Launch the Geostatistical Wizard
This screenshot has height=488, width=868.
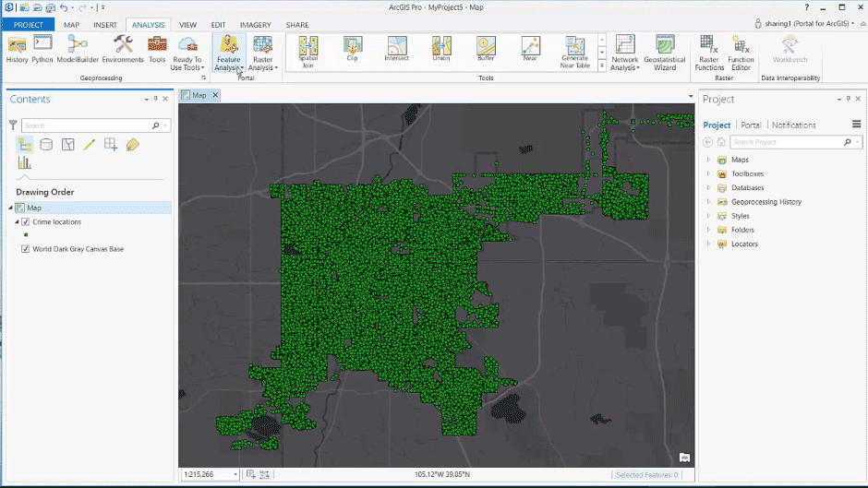[664, 54]
